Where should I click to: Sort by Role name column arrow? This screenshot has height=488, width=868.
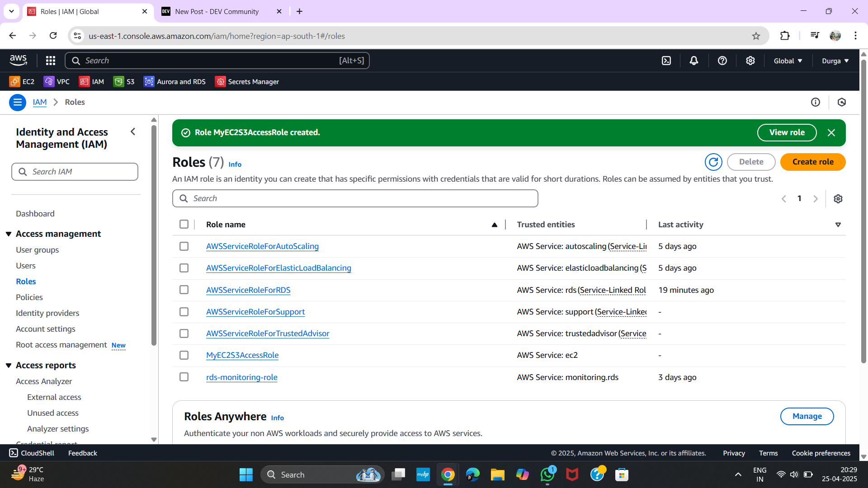(x=495, y=225)
